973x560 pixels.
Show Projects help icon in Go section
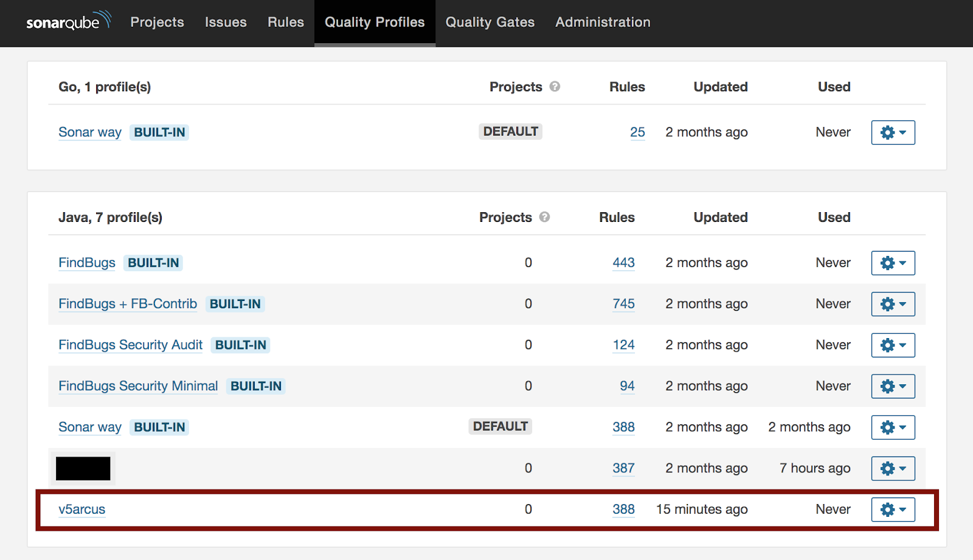[x=555, y=86]
